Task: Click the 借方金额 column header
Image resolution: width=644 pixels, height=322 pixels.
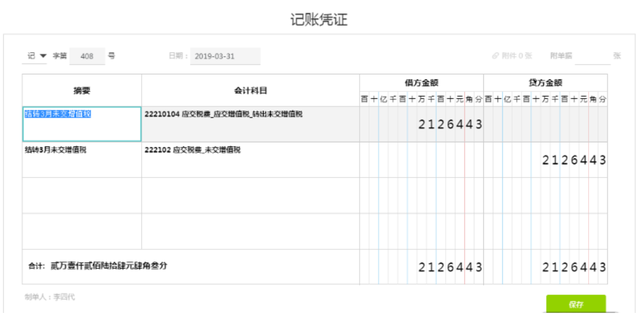Action: tap(421, 83)
